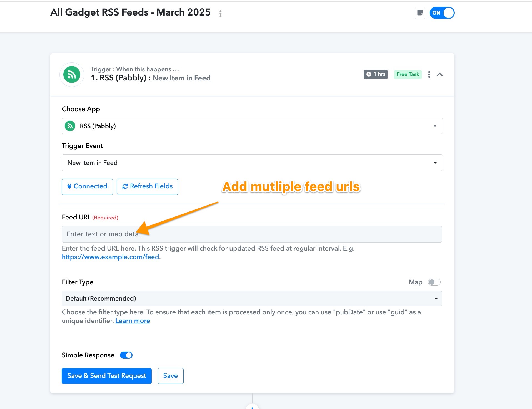Click the Feed URL input field
The width and height of the screenshot is (532, 409).
pos(252,234)
